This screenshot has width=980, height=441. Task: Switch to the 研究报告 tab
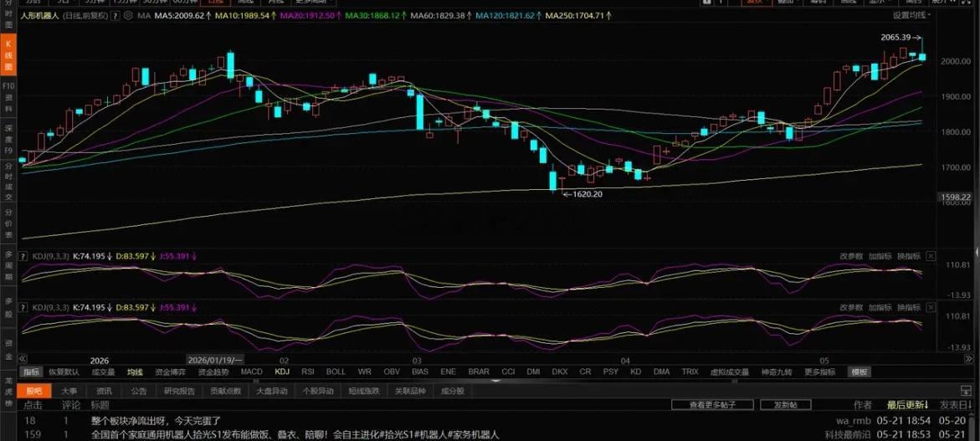[179, 391]
